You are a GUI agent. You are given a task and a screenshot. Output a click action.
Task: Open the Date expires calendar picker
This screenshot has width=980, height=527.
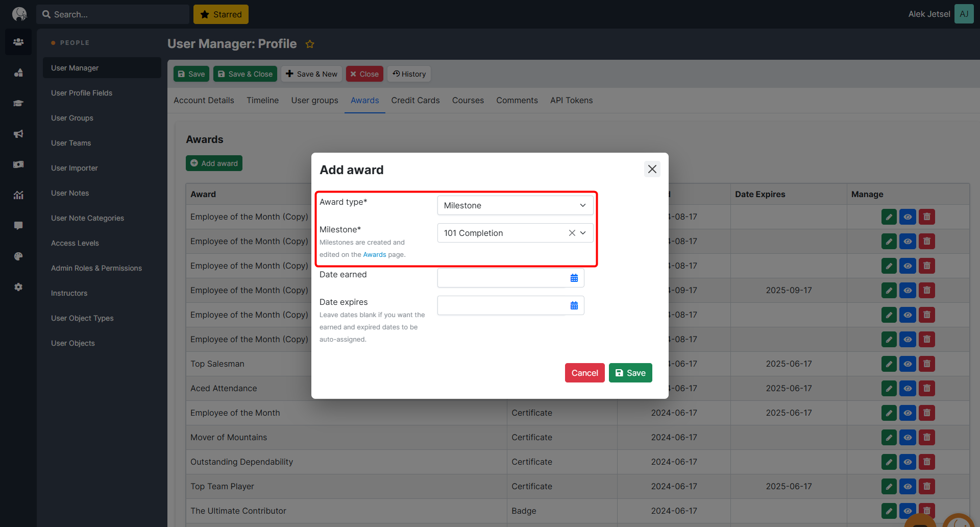click(x=574, y=305)
